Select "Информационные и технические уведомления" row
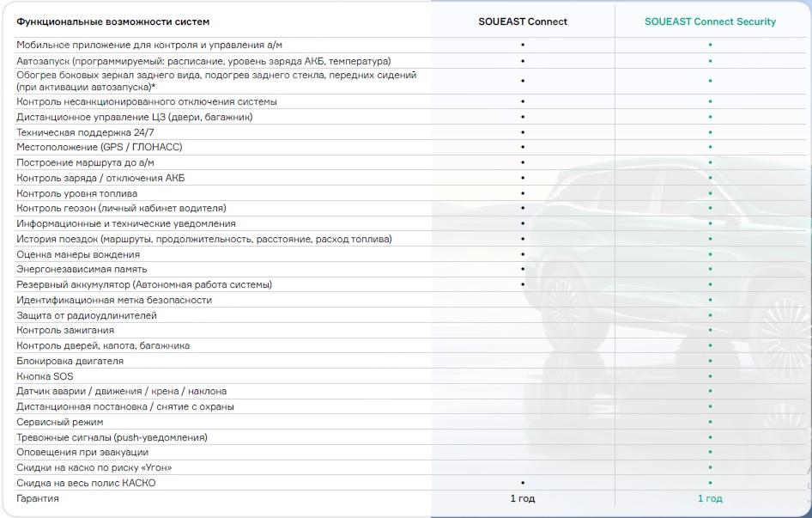The height and width of the screenshot is (518, 812). click(x=126, y=224)
